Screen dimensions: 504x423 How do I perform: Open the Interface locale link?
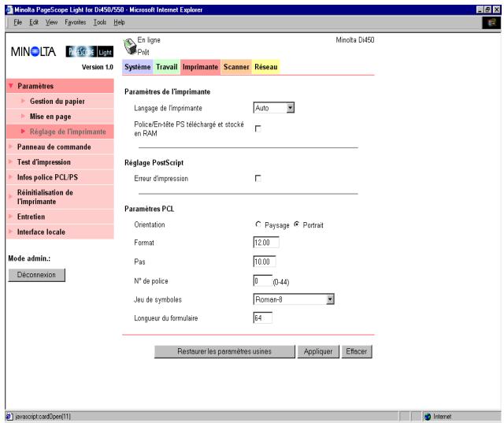tap(41, 232)
